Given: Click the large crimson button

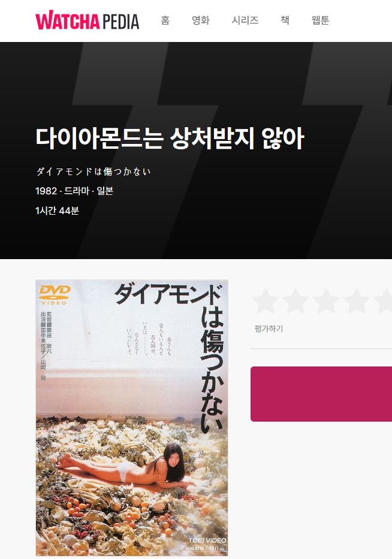Looking at the screenshot, I should [x=321, y=394].
